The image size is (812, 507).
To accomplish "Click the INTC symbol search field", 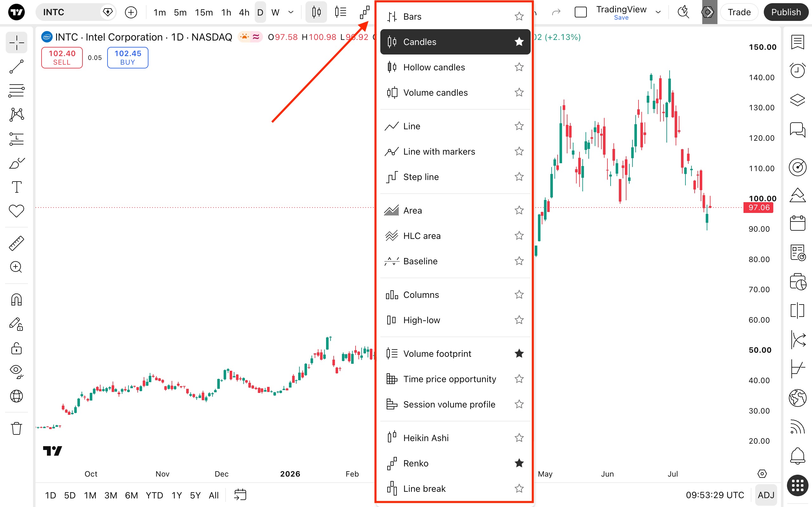I will point(70,12).
